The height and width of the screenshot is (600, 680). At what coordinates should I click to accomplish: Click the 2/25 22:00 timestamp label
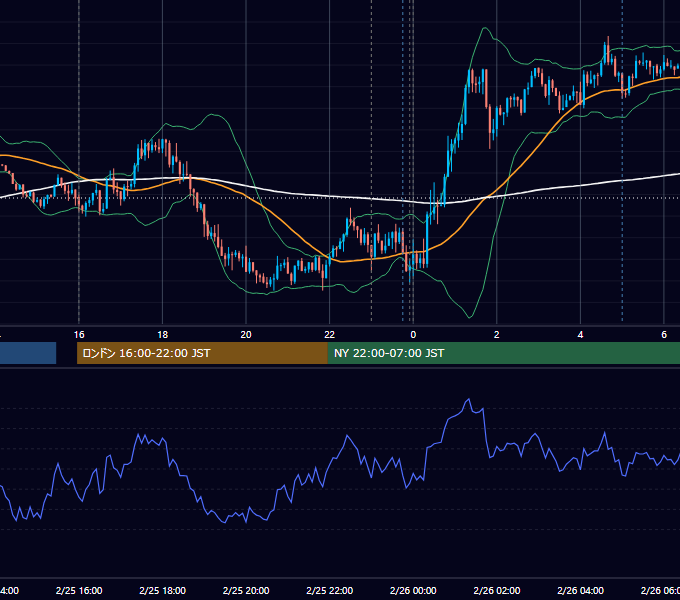[x=330, y=590]
